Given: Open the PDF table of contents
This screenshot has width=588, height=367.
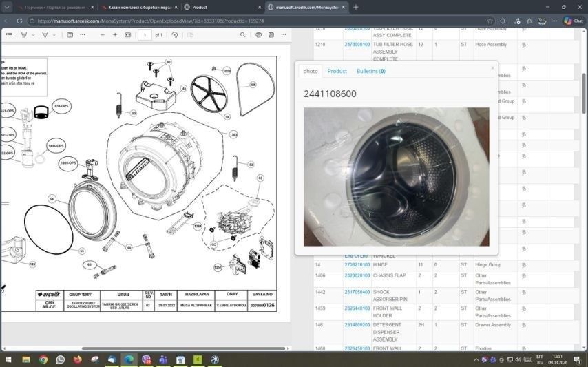Looking at the screenshot, I should click(9, 35).
